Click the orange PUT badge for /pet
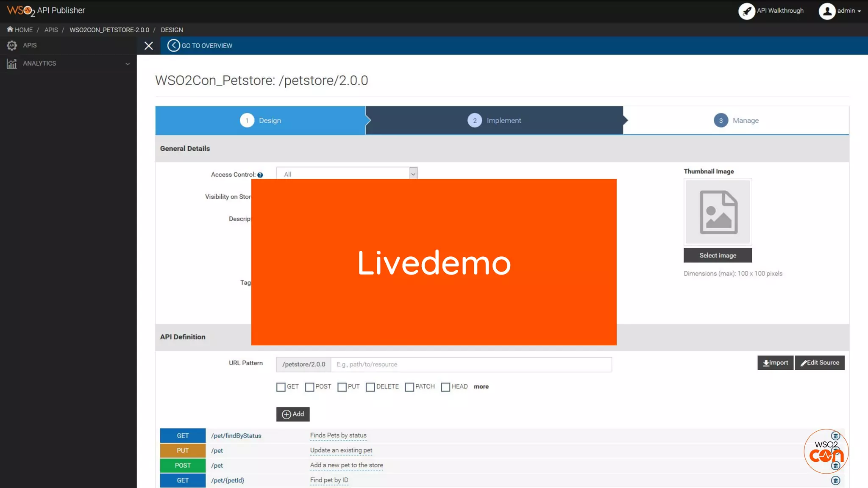Screen dimensions: 868x488 coord(183,451)
